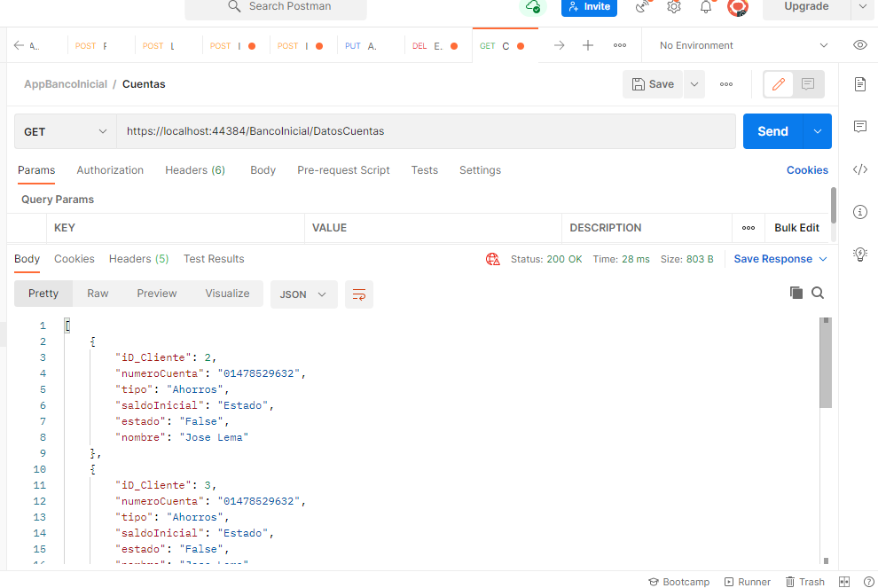
Task: Open the Cookies link
Action: (807, 170)
